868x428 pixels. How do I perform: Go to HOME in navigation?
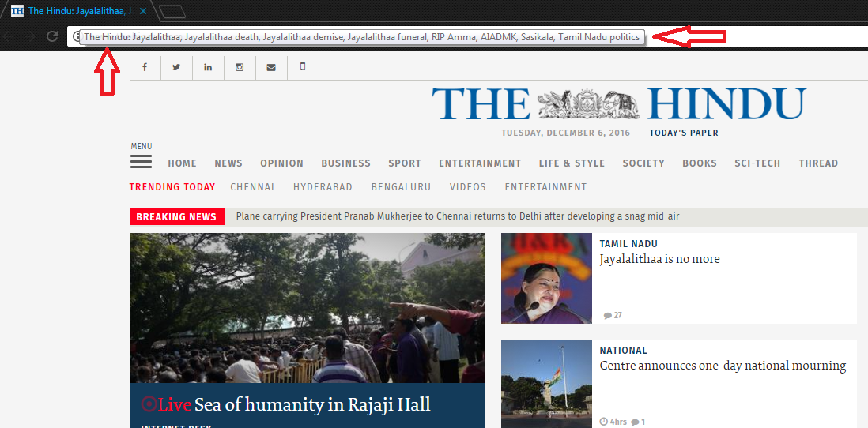(182, 163)
